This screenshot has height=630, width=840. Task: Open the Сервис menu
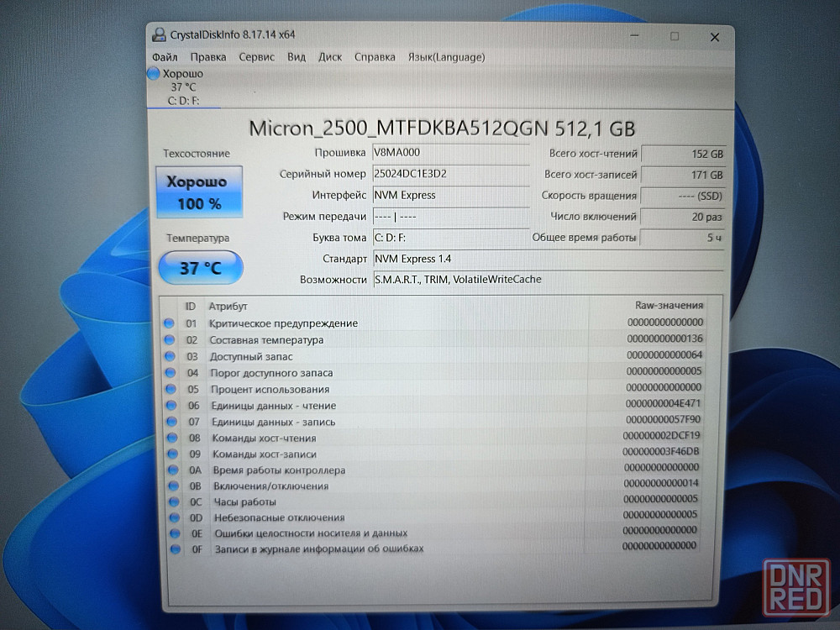[x=256, y=57]
